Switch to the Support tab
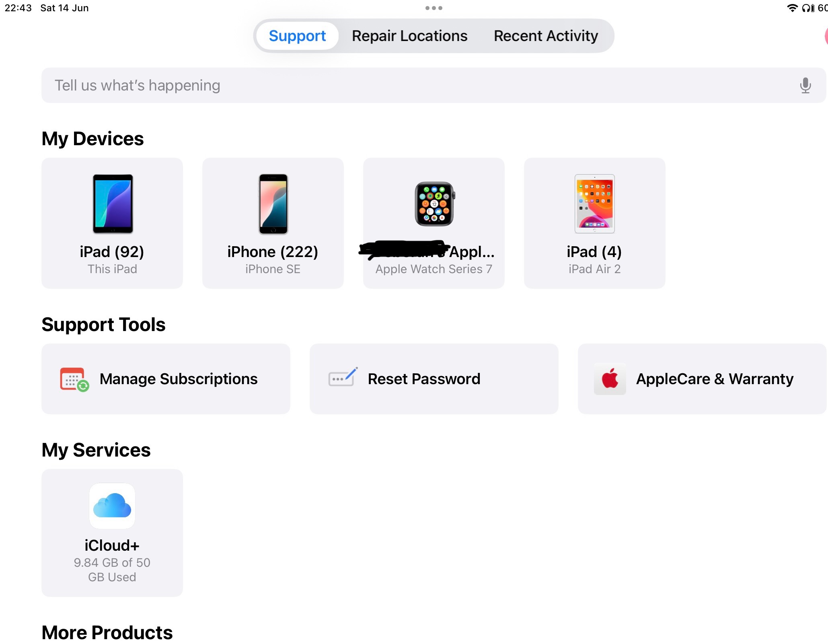 (297, 36)
